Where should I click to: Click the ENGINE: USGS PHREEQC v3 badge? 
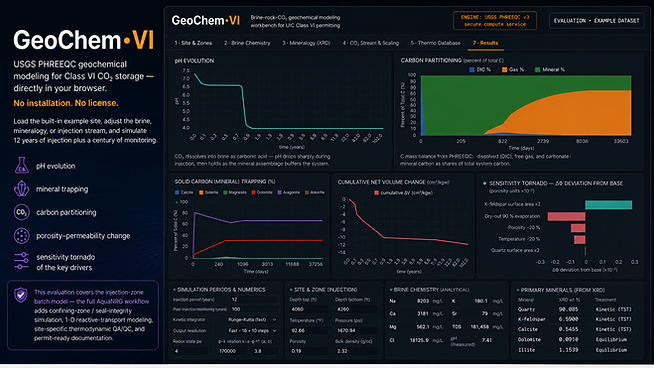click(x=495, y=20)
